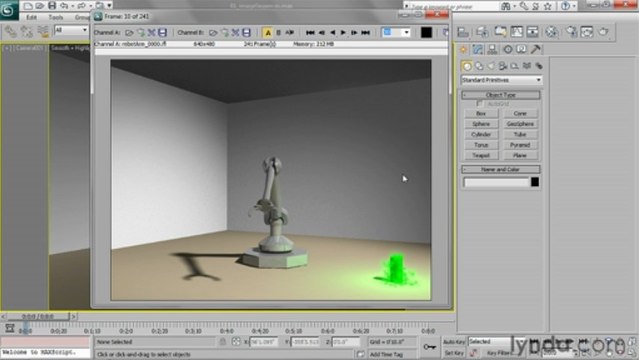
Task: Close Channel A in RAM Player
Action: (152, 32)
